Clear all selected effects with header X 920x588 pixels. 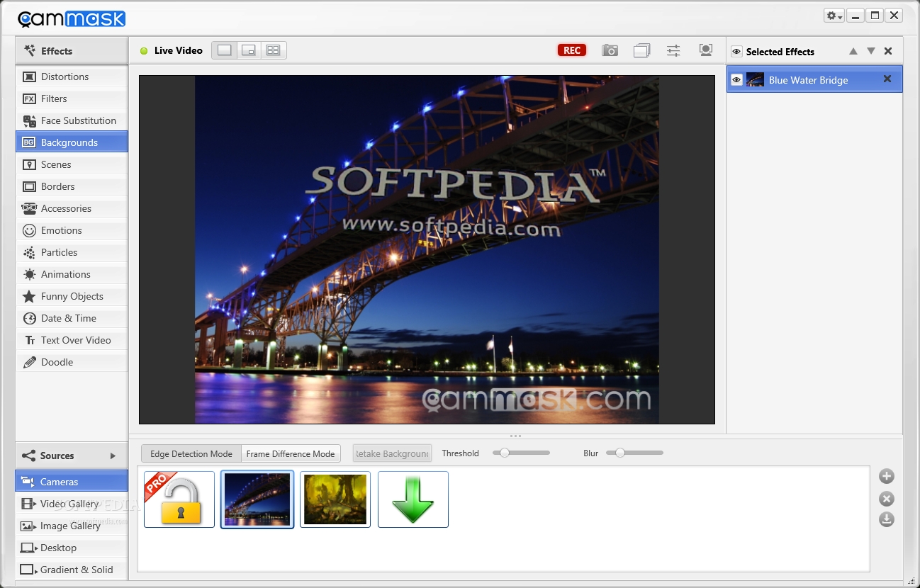[x=888, y=51]
